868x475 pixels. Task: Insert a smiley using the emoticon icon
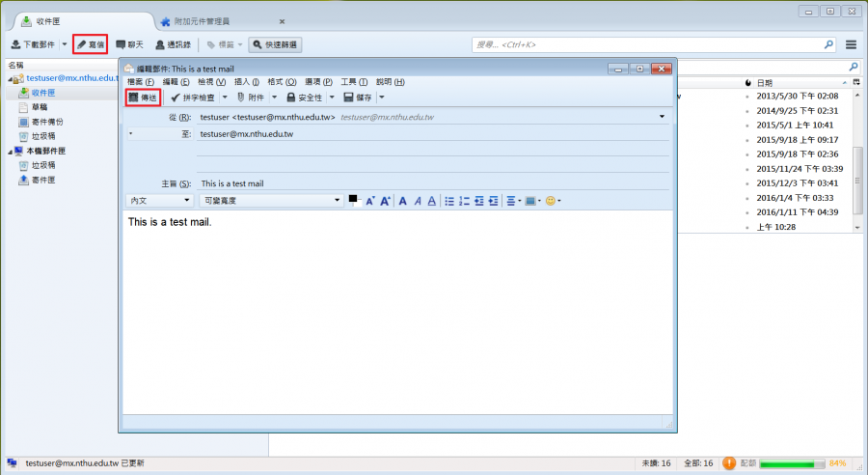click(551, 201)
